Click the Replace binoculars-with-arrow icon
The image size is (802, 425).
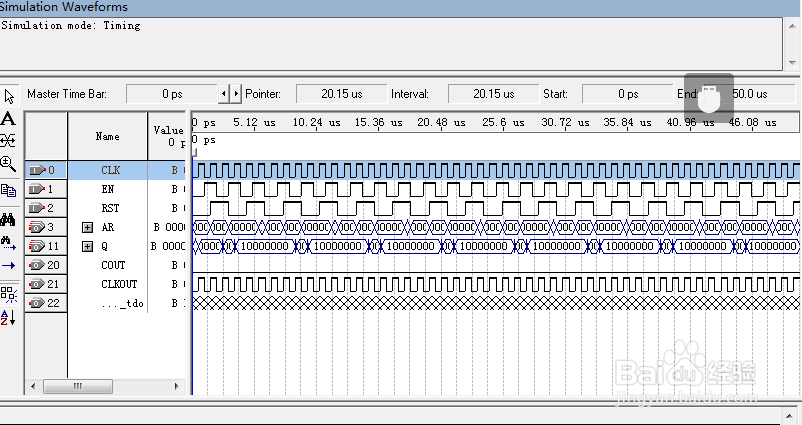pyautogui.click(x=8, y=242)
